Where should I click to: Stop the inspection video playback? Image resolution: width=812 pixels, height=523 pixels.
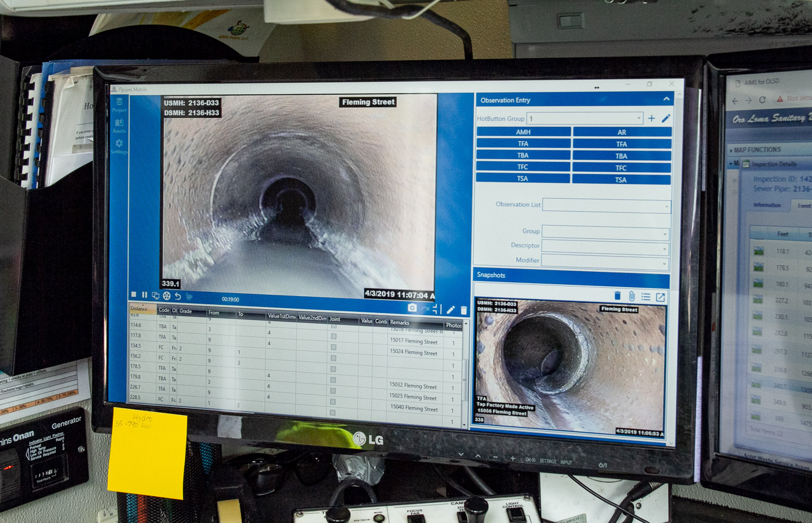tap(134, 295)
